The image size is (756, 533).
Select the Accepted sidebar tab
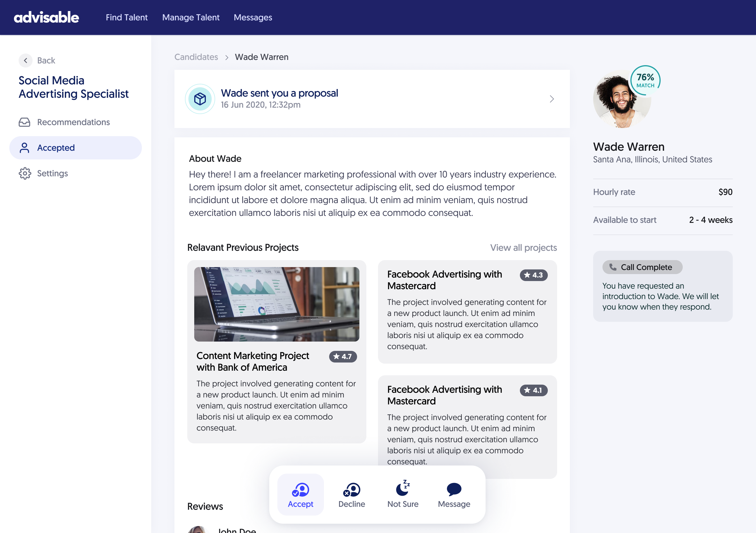75,148
